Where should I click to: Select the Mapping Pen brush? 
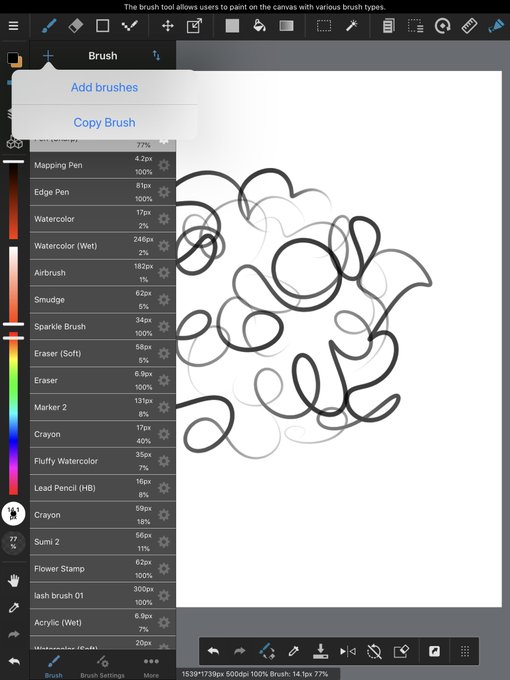coord(103,165)
